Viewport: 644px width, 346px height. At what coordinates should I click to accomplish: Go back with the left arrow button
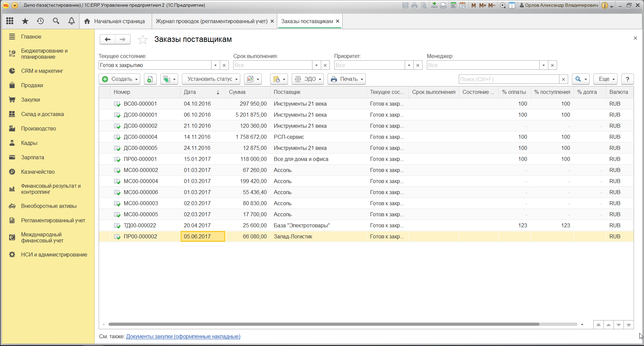point(107,40)
